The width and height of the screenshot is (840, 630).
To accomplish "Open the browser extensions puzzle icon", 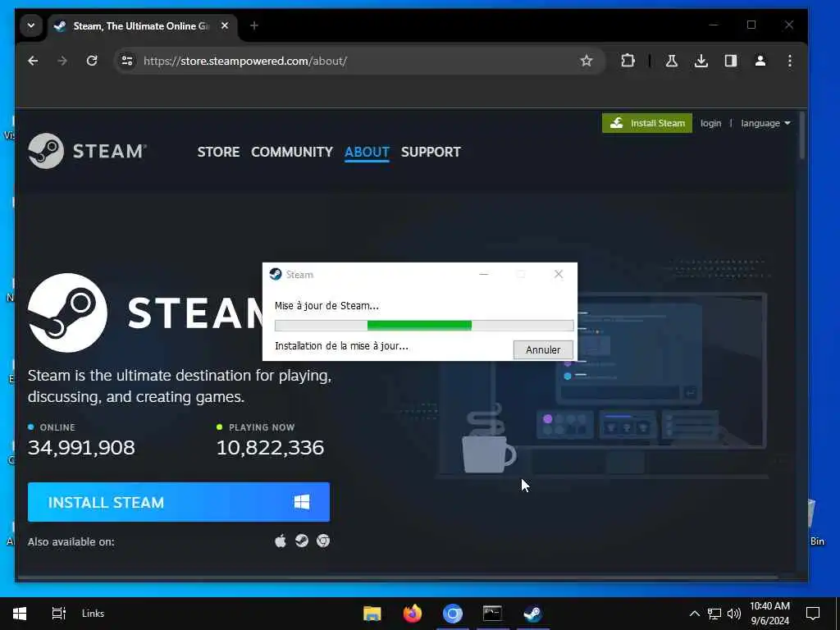I will 628,61.
